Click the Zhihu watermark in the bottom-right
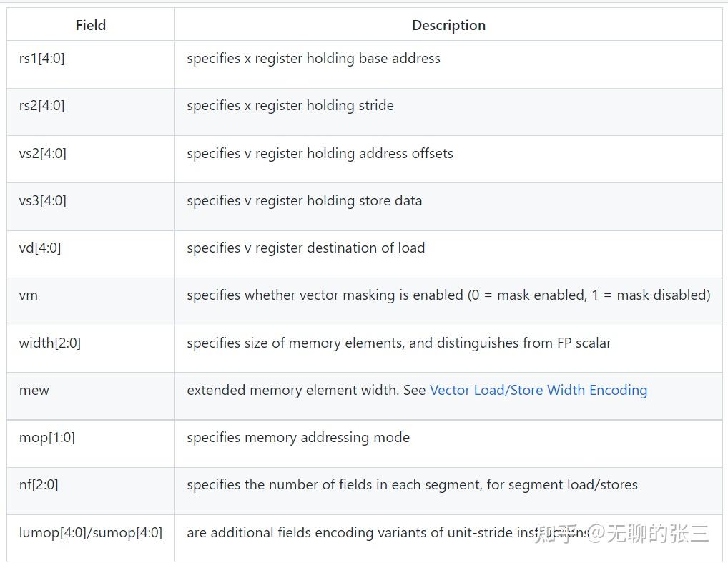728x563 pixels. pyautogui.click(x=621, y=533)
